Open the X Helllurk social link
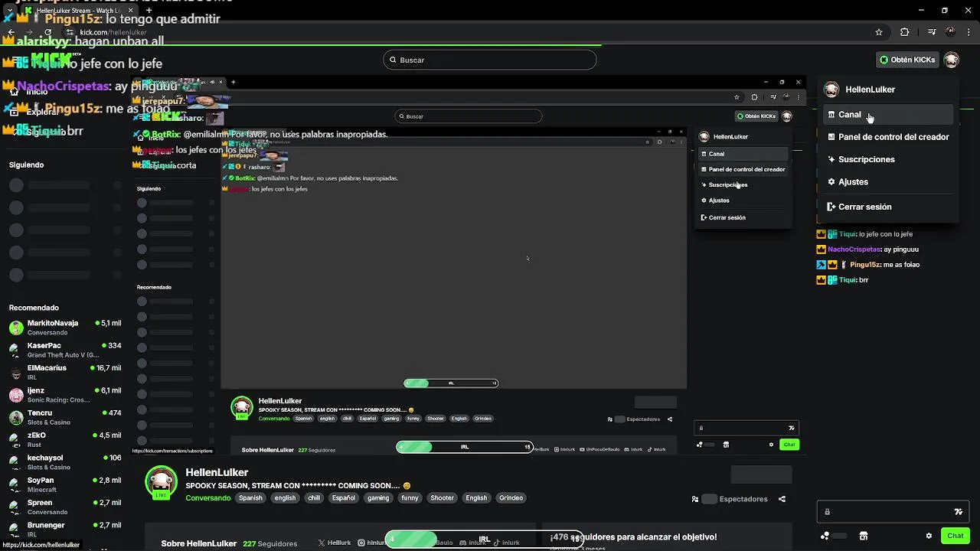 coord(335,543)
